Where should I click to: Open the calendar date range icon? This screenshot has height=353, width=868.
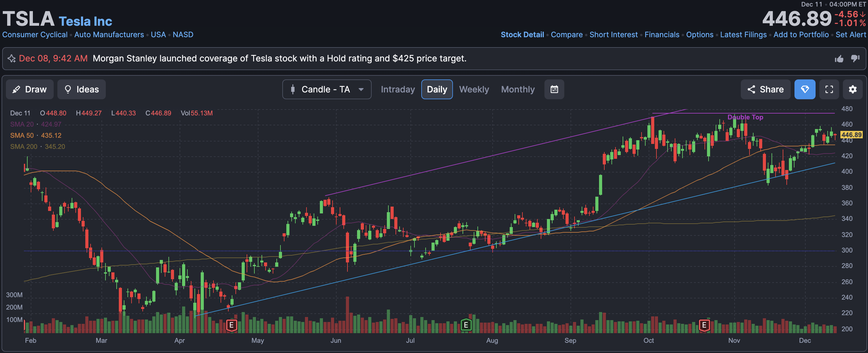[554, 89]
